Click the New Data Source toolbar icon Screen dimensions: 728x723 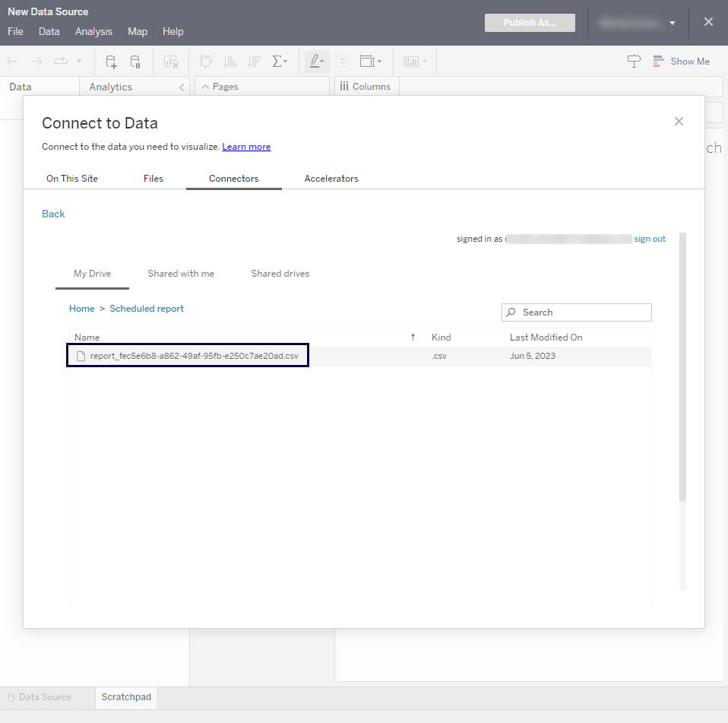(111, 62)
